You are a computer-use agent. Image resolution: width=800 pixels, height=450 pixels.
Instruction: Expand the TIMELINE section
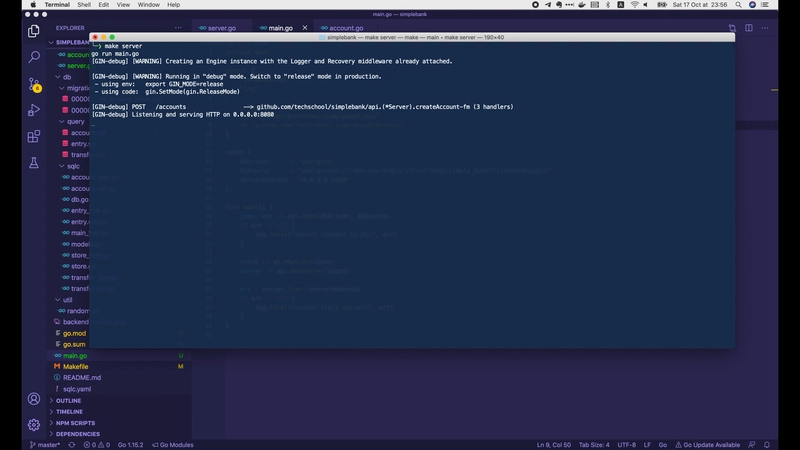(69, 411)
